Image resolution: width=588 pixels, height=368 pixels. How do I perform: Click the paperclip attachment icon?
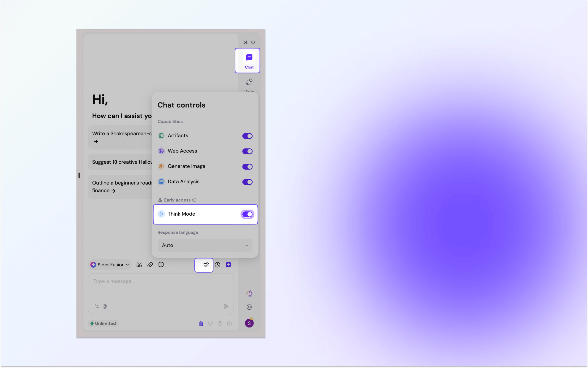tap(150, 265)
